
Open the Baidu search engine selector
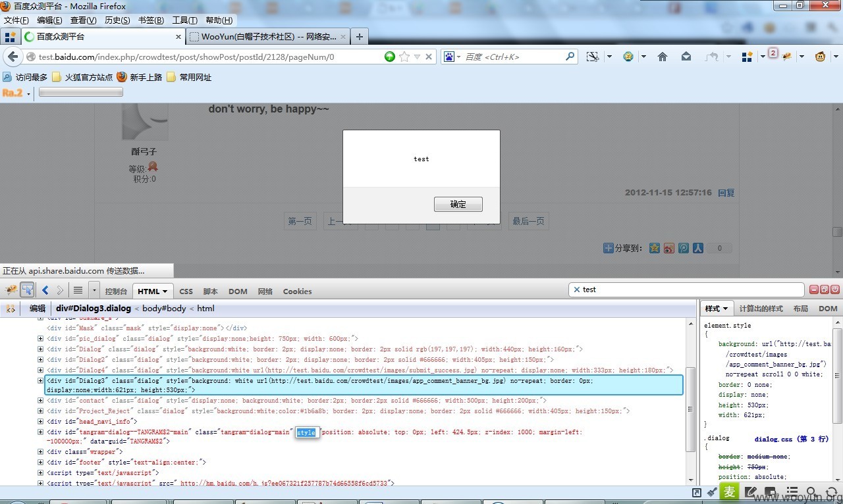click(x=452, y=57)
